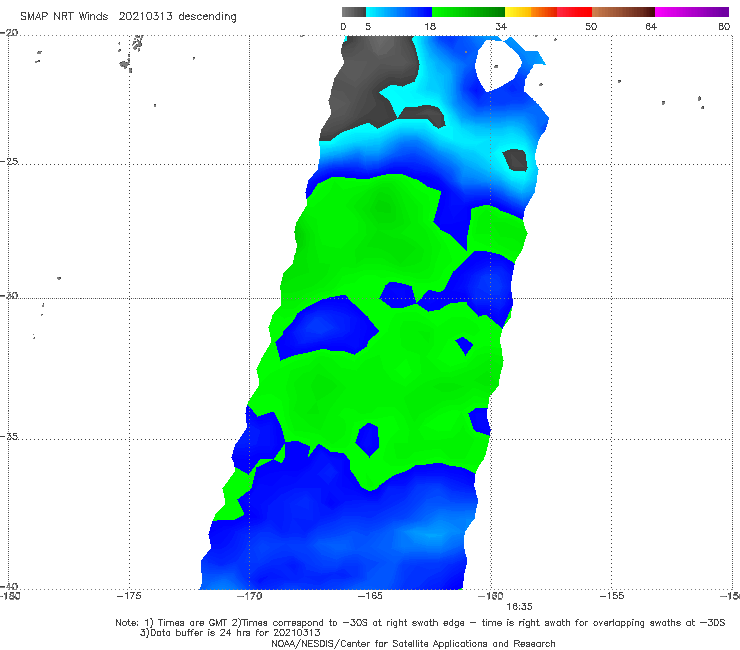Click the title text 'SMAP NRT Winds'

[64, 16]
